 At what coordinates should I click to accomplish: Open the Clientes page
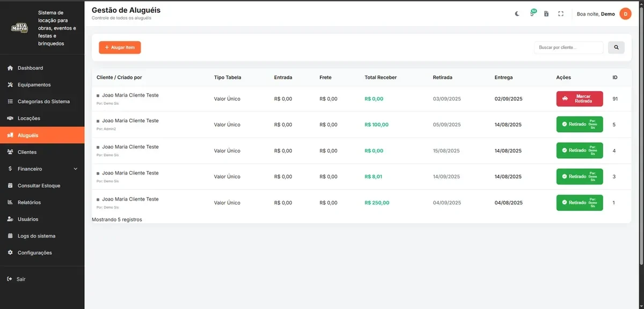(x=42, y=152)
